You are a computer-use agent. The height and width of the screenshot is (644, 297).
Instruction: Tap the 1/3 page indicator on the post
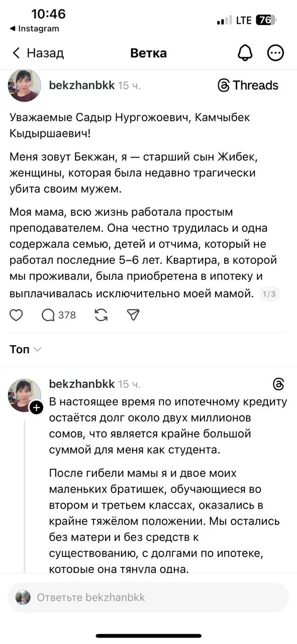(269, 294)
